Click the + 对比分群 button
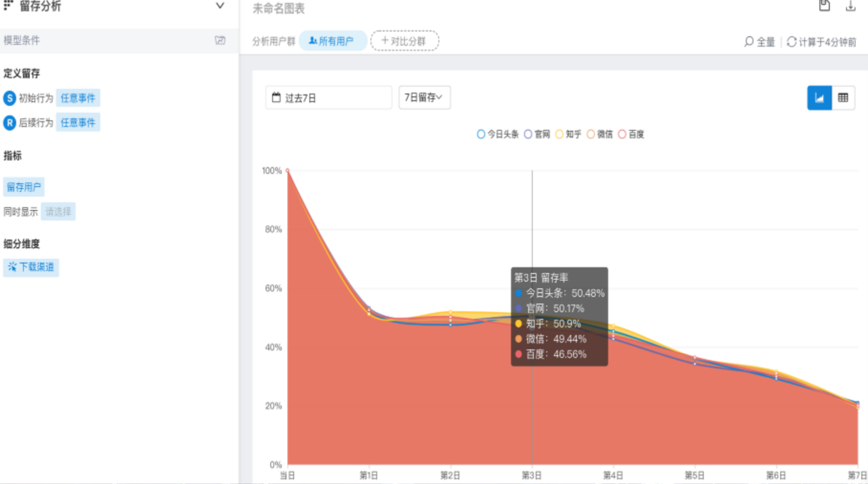Image resolution: width=868 pixels, height=484 pixels. (x=404, y=41)
